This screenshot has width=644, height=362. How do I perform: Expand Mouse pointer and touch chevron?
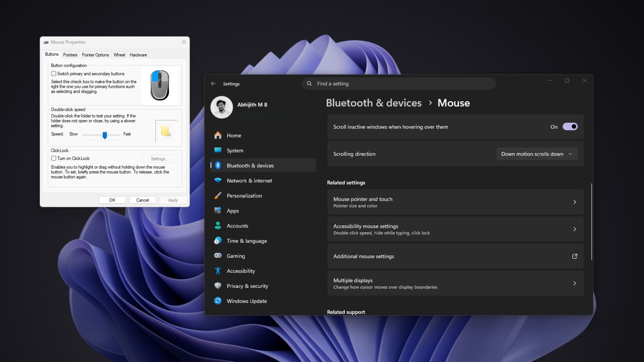[x=575, y=202]
